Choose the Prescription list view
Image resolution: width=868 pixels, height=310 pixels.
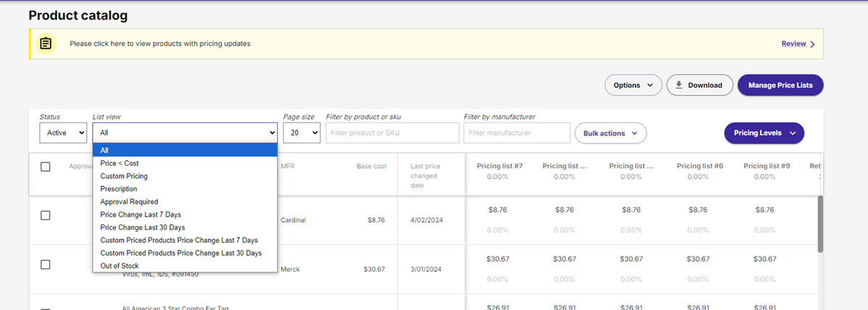[x=185, y=189]
